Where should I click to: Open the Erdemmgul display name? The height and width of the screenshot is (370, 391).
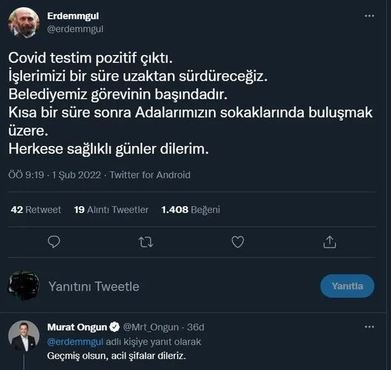tap(73, 16)
